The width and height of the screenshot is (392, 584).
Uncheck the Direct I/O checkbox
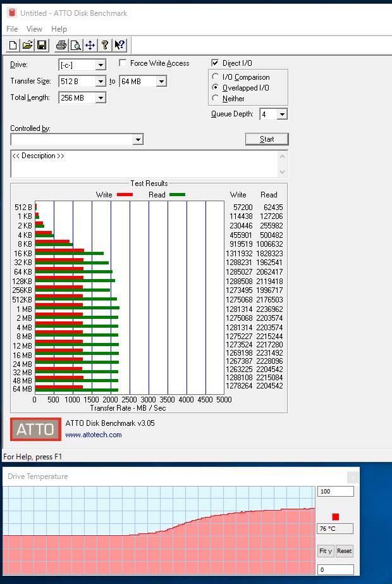point(215,63)
